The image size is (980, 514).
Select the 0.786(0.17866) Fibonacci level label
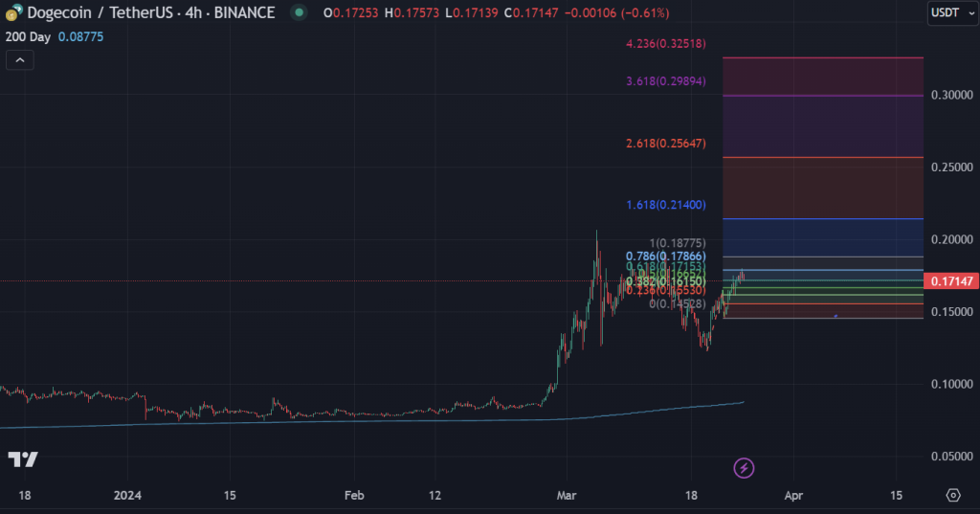pyautogui.click(x=666, y=257)
